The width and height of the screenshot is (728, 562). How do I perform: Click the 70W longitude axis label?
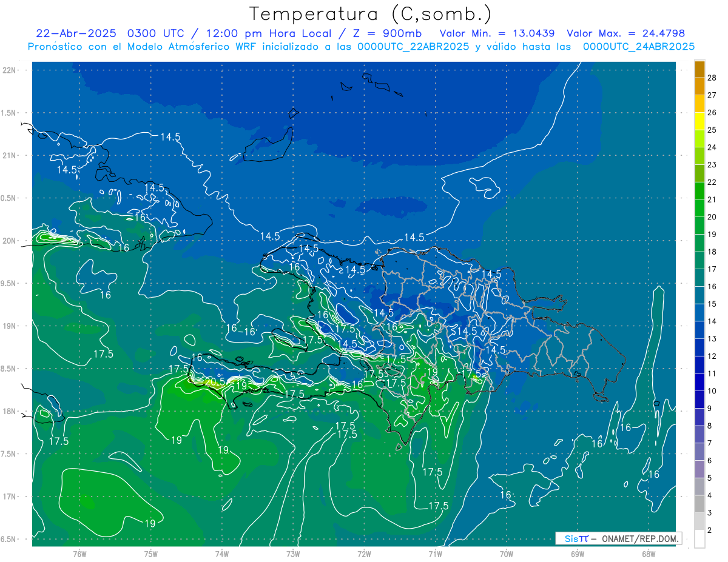[x=507, y=554]
